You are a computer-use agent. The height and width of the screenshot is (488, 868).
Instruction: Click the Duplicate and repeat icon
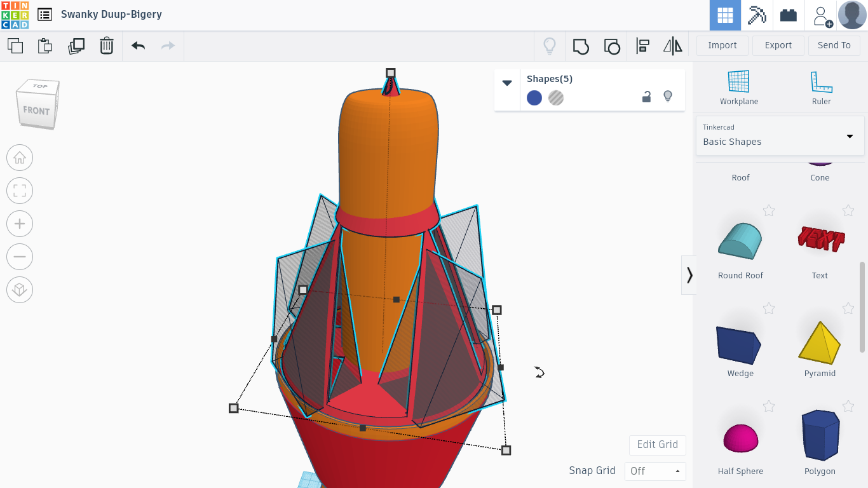(x=76, y=46)
